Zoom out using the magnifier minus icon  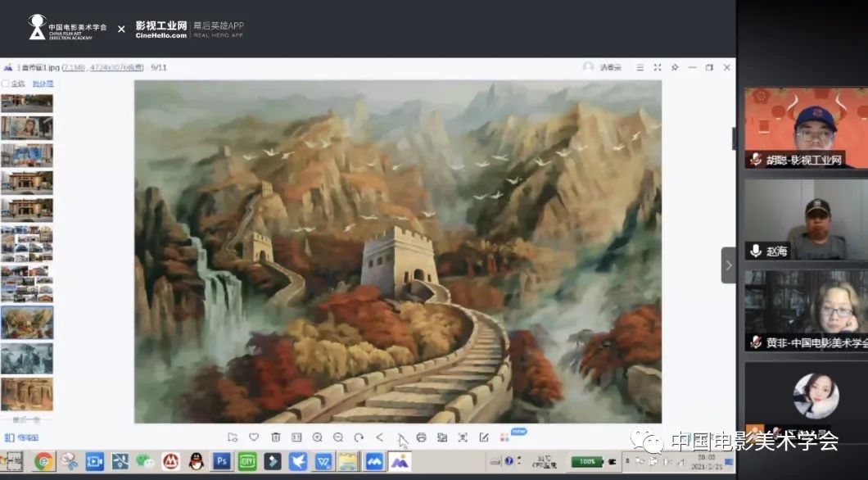tap(338, 437)
